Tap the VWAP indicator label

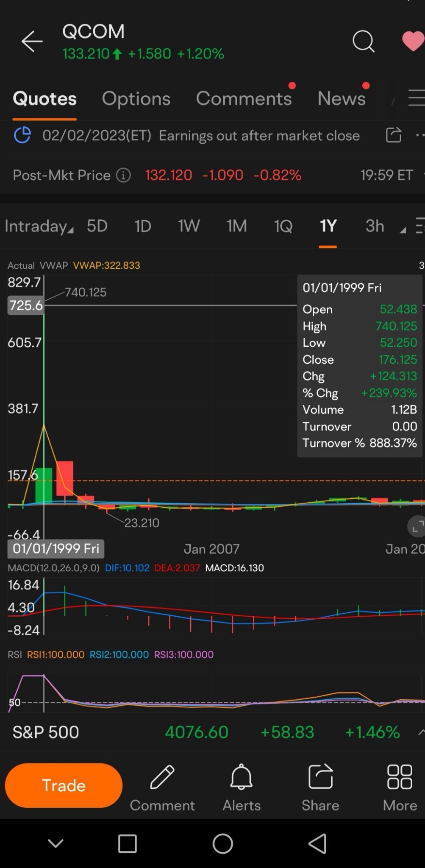(54, 265)
